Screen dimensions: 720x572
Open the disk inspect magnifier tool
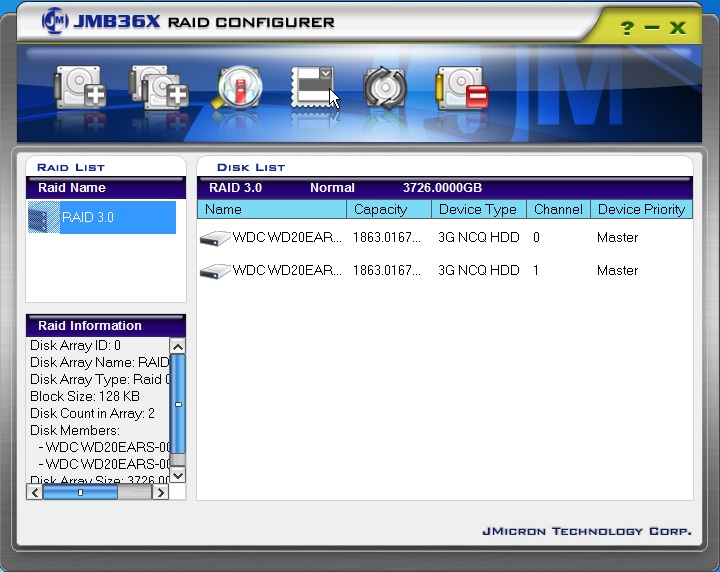237,87
